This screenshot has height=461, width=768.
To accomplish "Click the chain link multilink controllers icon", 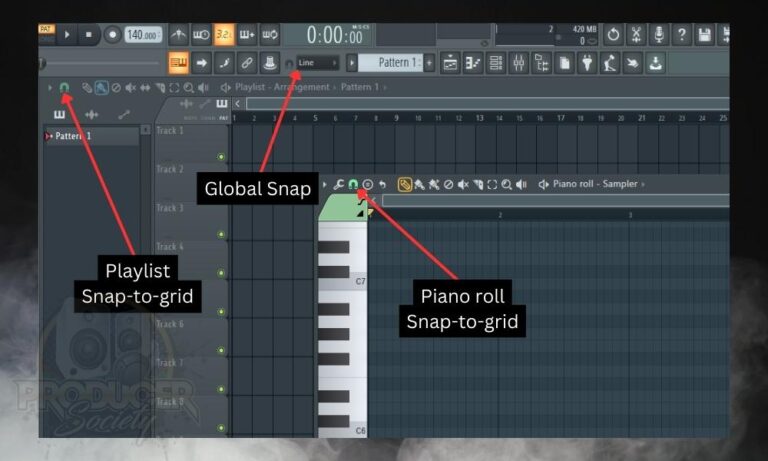I will [247, 63].
